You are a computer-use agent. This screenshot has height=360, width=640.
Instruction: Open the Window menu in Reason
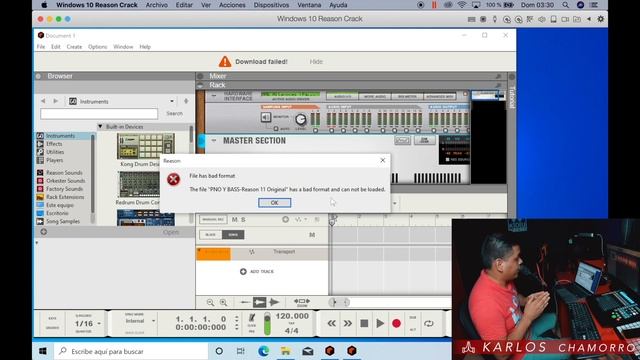pos(123,47)
